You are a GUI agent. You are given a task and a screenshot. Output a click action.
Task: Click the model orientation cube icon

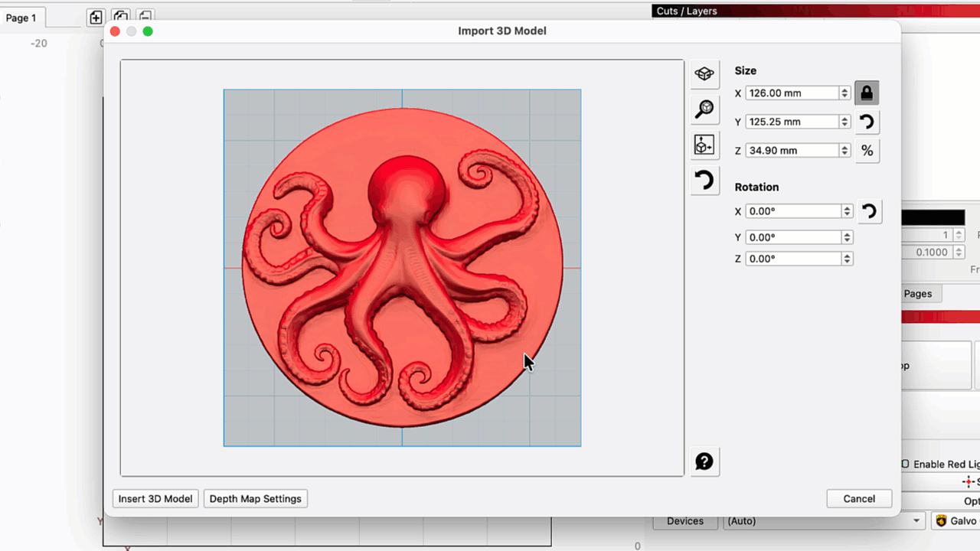pyautogui.click(x=704, y=145)
